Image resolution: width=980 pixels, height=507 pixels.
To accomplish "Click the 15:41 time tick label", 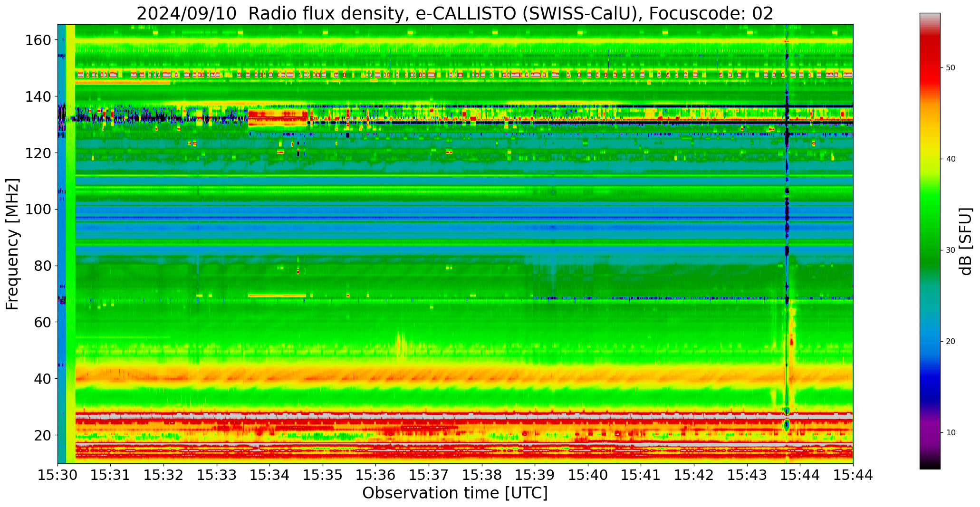I will coord(641,475).
